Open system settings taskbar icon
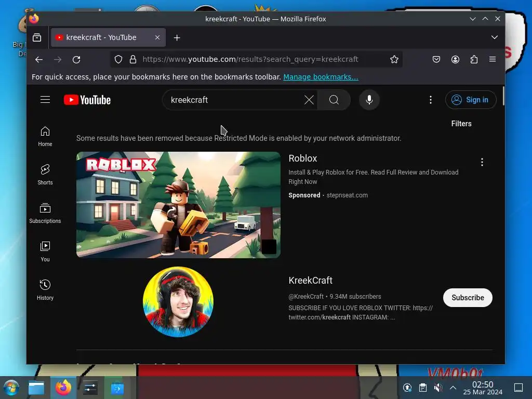Viewport: 532px width, 399px height. coord(90,388)
